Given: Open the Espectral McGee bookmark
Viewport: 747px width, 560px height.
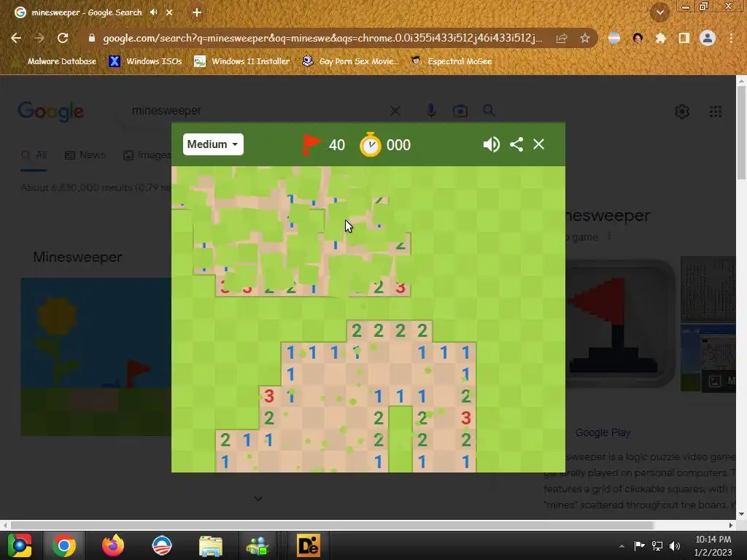Looking at the screenshot, I should point(451,61).
